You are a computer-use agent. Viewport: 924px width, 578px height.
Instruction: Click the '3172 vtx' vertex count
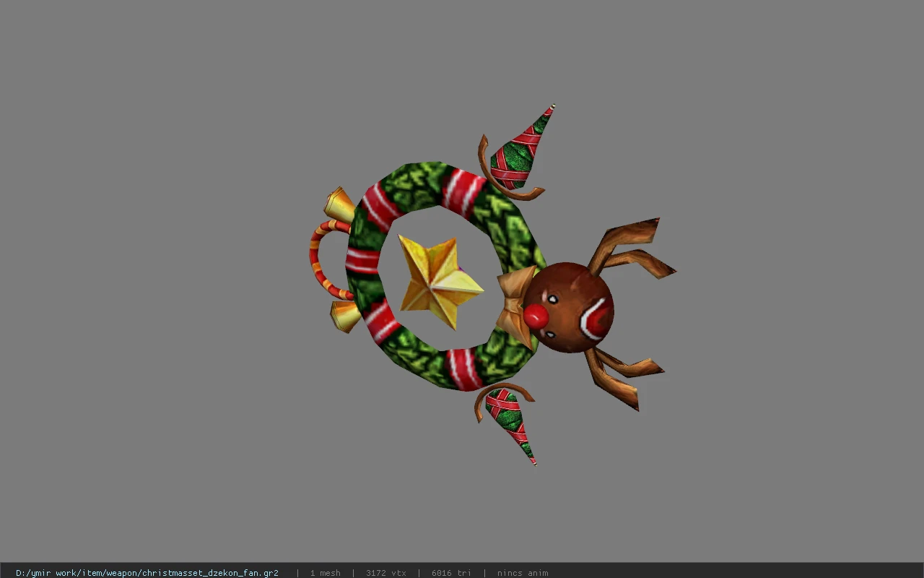(385, 573)
